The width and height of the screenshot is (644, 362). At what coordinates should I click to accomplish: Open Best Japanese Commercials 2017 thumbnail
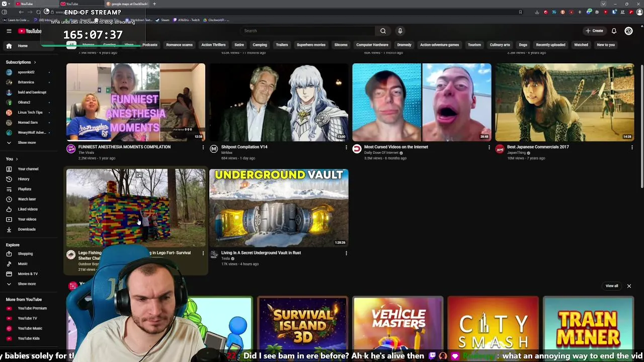(565, 102)
